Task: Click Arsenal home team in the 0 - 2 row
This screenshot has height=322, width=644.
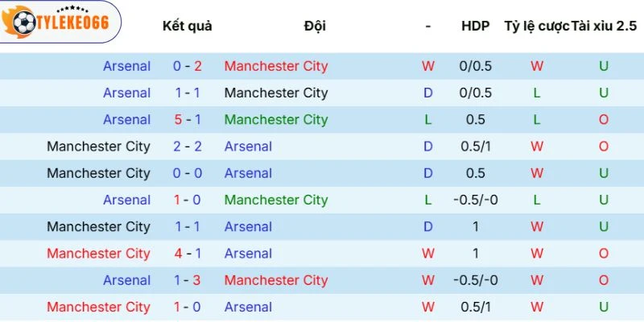Action: click(x=126, y=66)
